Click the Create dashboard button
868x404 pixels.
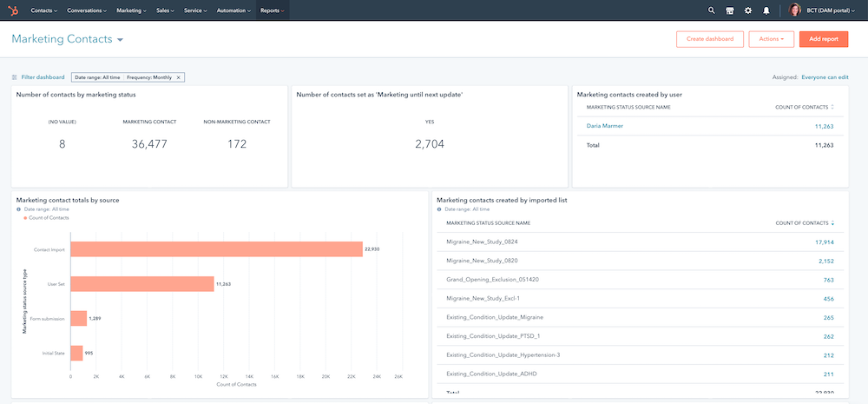(709, 39)
